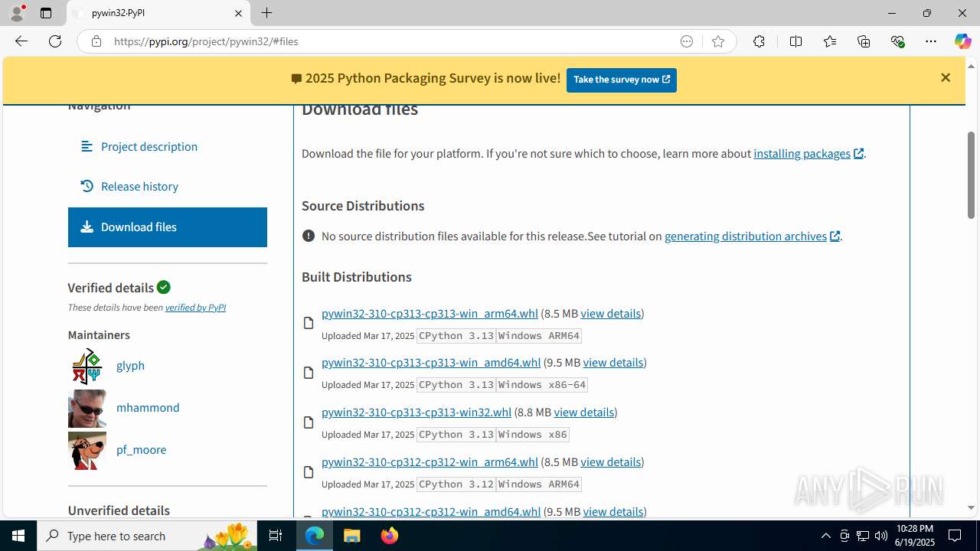Download pywin32-310-cp312-cp312-win_amd64.whl
980x551 pixels.
431,511
